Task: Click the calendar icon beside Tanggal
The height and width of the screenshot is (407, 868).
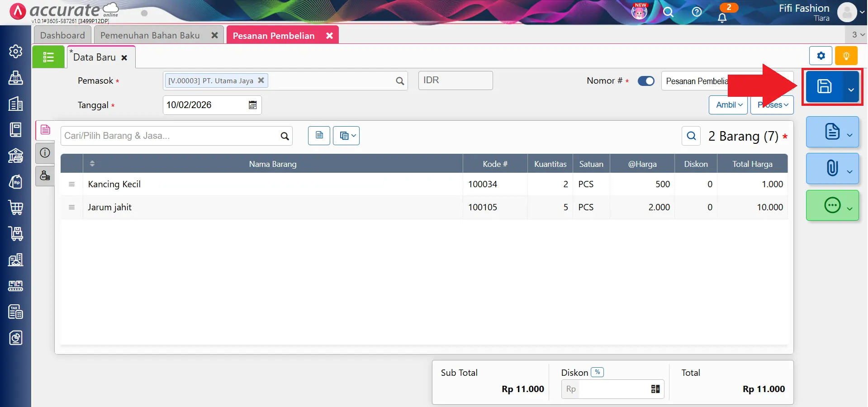Action: point(252,105)
